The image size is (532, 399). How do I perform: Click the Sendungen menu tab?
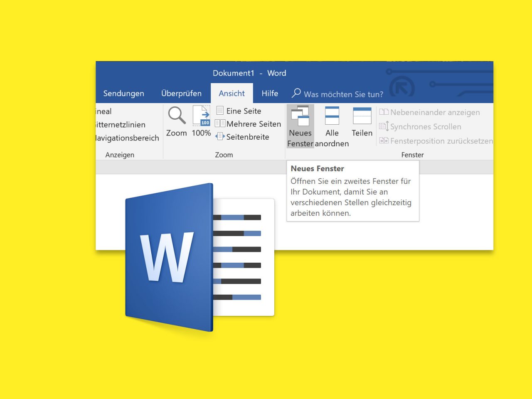(x=123, y=93)
